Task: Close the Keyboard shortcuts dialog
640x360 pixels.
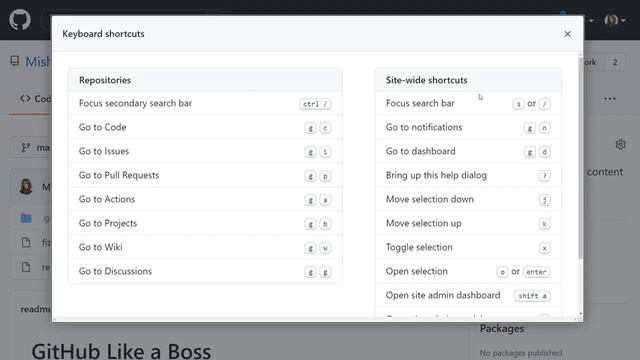Action: point(567,34)
